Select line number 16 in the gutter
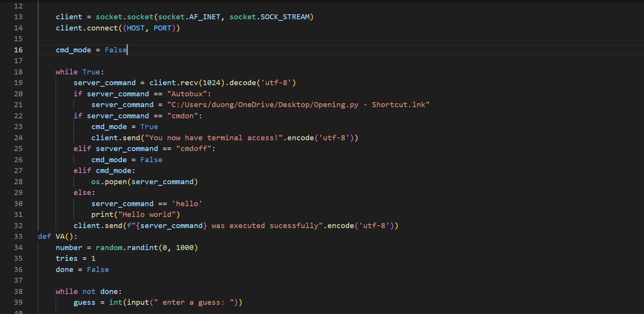644x314 pixels. click(18, 50)
